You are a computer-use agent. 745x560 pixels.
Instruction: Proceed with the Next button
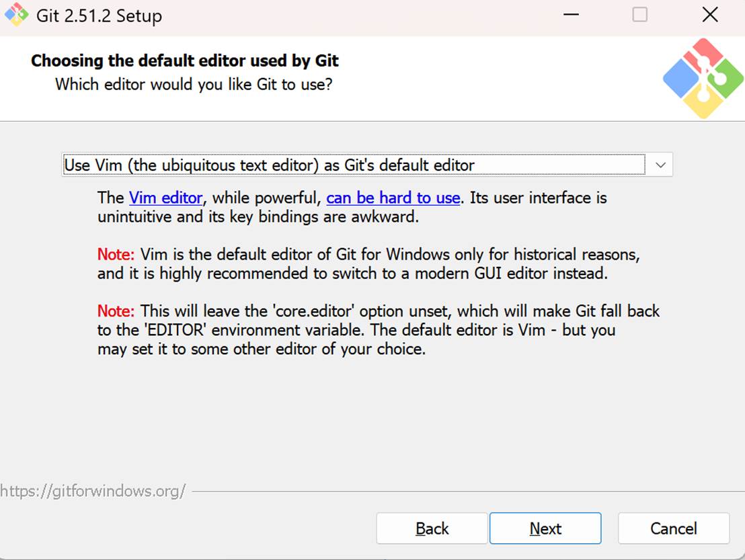(x=545, y=528)
